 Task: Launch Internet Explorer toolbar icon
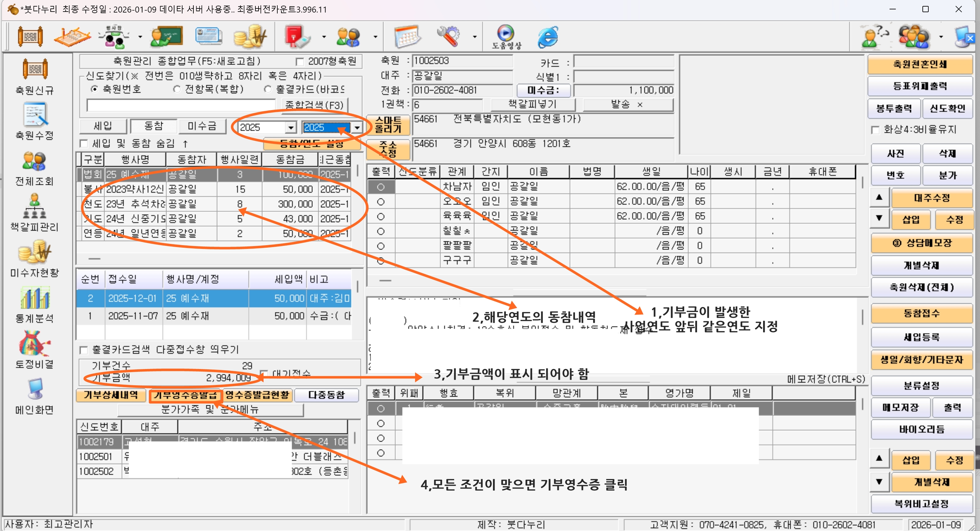(x=547, y=37)
